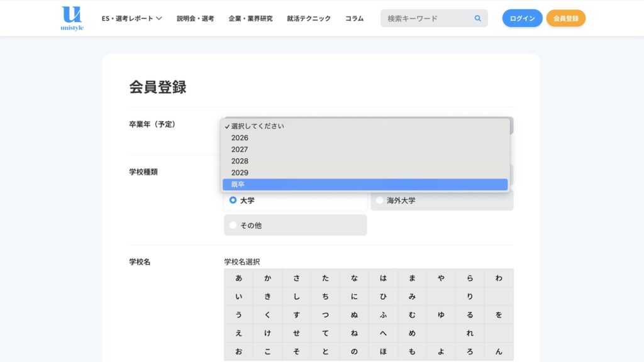Select the 大学 radio button

tap(233, 200)
